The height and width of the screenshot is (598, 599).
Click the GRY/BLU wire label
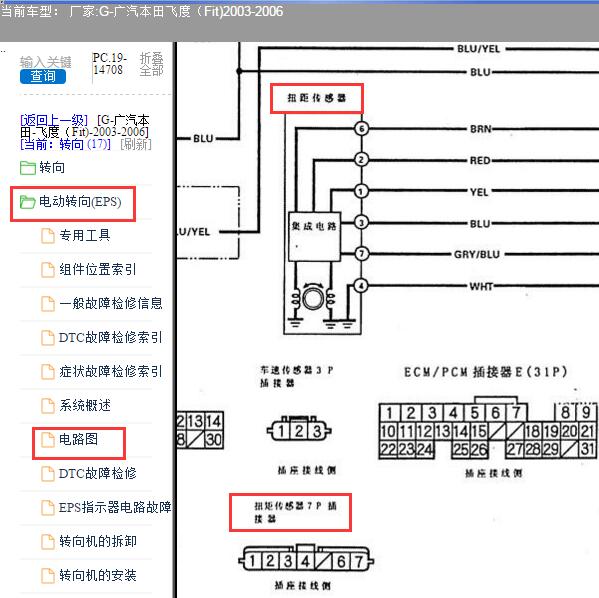tap(477, 254)
